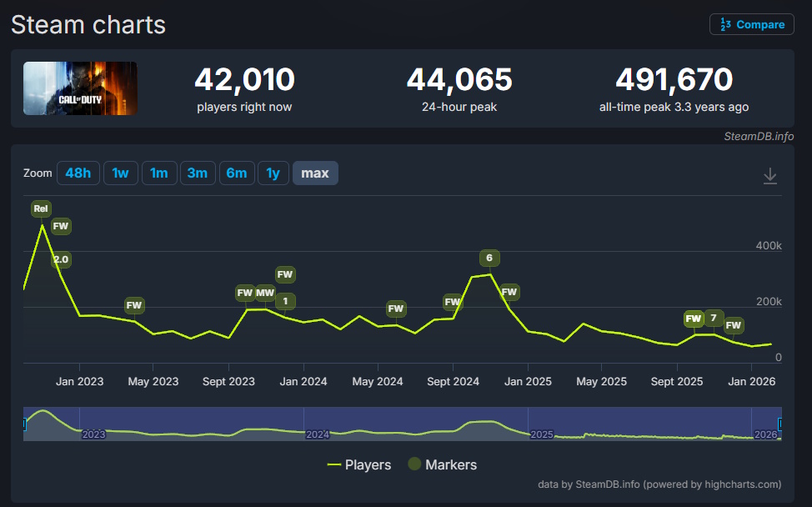Image resolution: width=812 pixels, height=507 pixels.
Task: Set zoom to 3m
Action: click(x=198, y=173)
